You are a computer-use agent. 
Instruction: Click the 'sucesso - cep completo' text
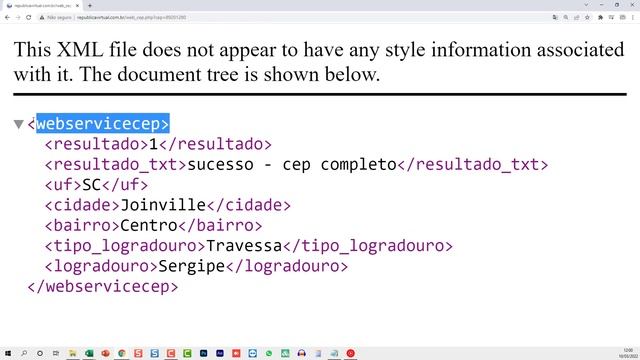pyautogui.click(x=292, y=164)
